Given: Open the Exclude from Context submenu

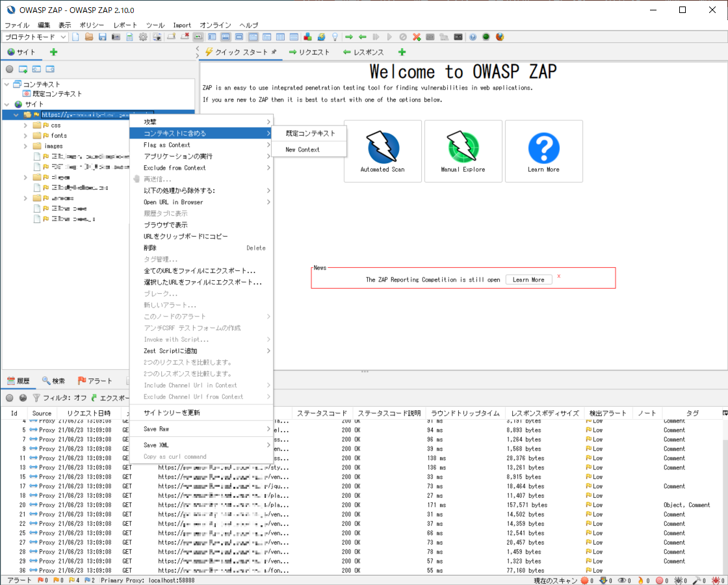Looking at the screenshot, I should 201,168.
